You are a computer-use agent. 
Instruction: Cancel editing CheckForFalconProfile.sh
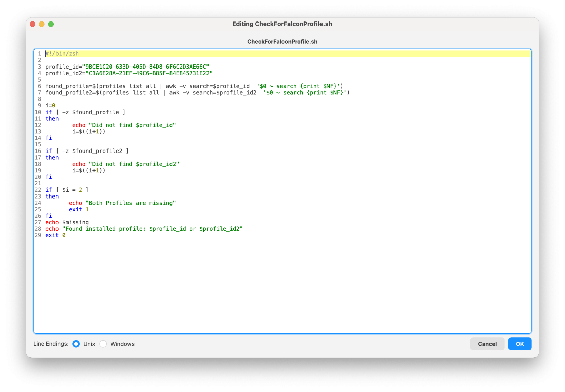487,344
